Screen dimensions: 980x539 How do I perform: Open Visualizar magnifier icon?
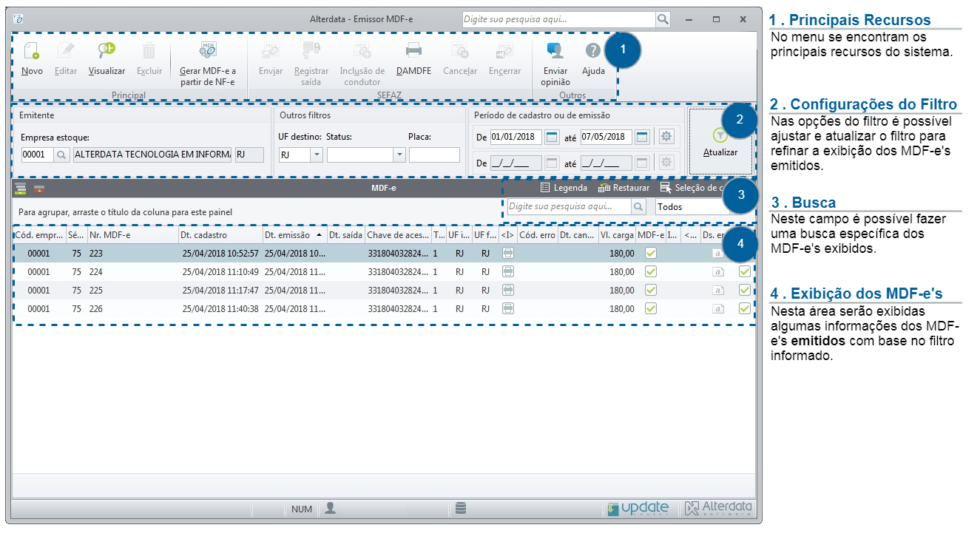coord(107,51)
